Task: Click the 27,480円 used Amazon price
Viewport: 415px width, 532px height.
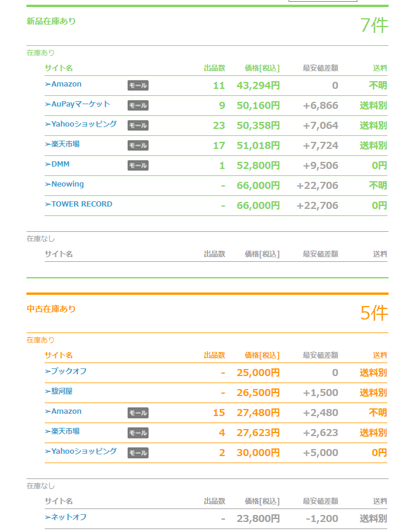Action: point(258,413)
